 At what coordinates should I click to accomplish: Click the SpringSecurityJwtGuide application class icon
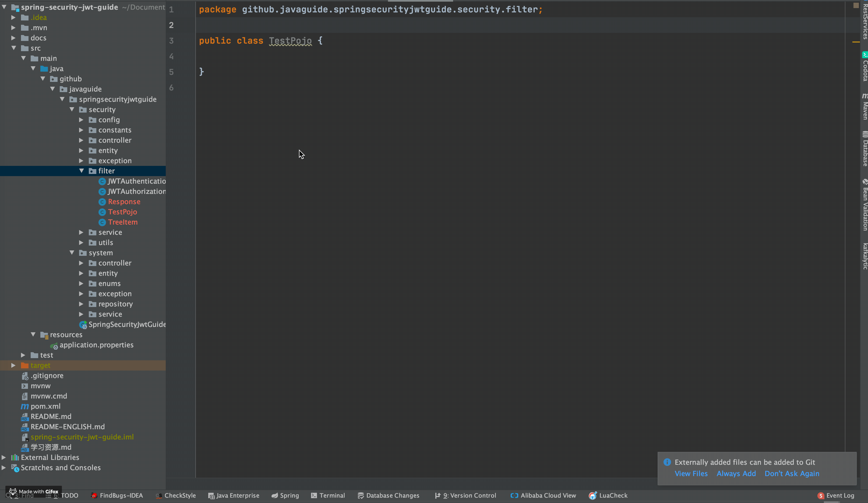point(83,325)
